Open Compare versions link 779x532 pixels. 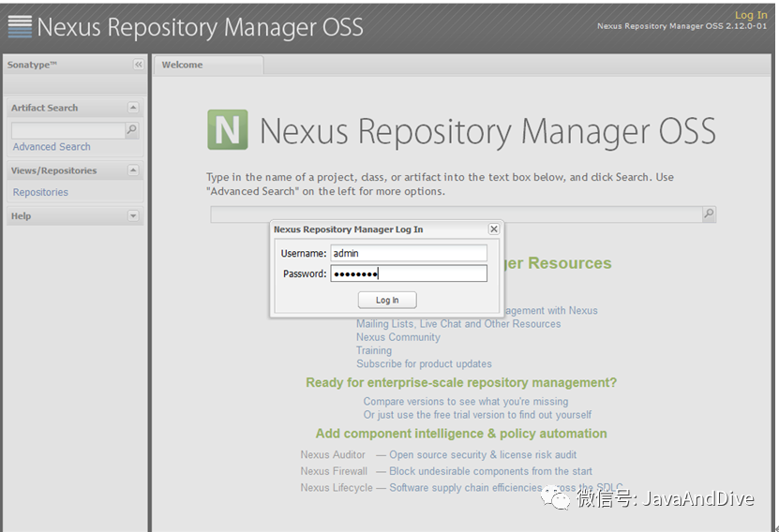coord(466,402)
